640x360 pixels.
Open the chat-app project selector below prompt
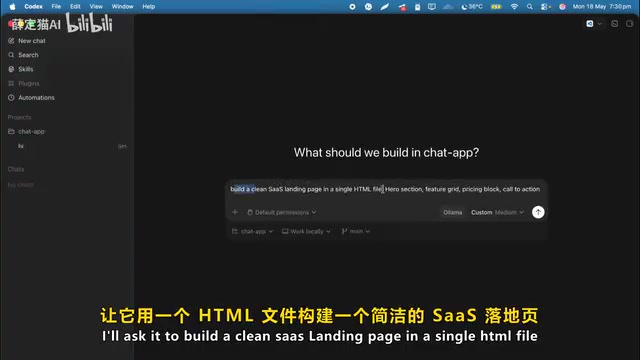pos(252,231)
